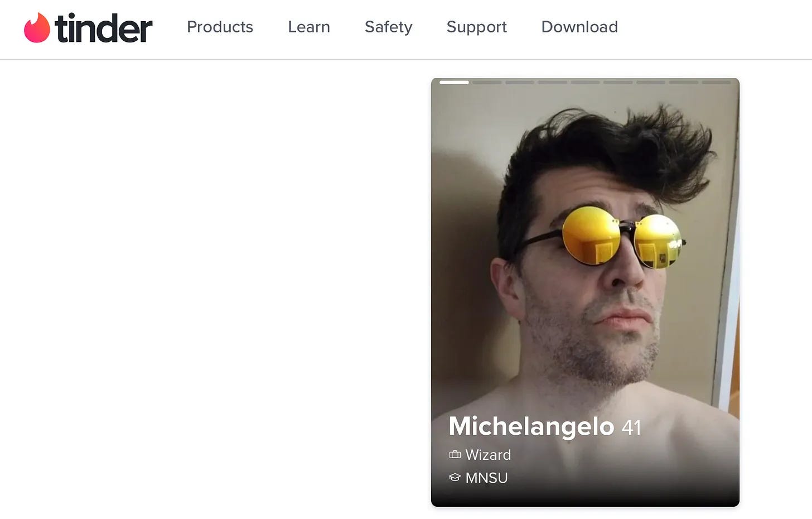Screen dimensions: 812x519
Task: Jump to the last photo indicator segment
Action: (x=716, y=82)
